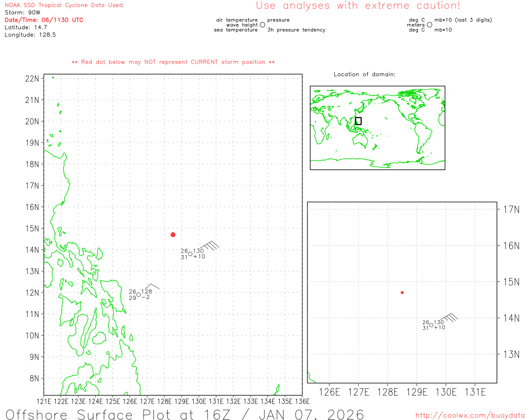The image size is (525, 420).
Task: Open the coolwx.com/buoydata link
Action: pos(470,415)
